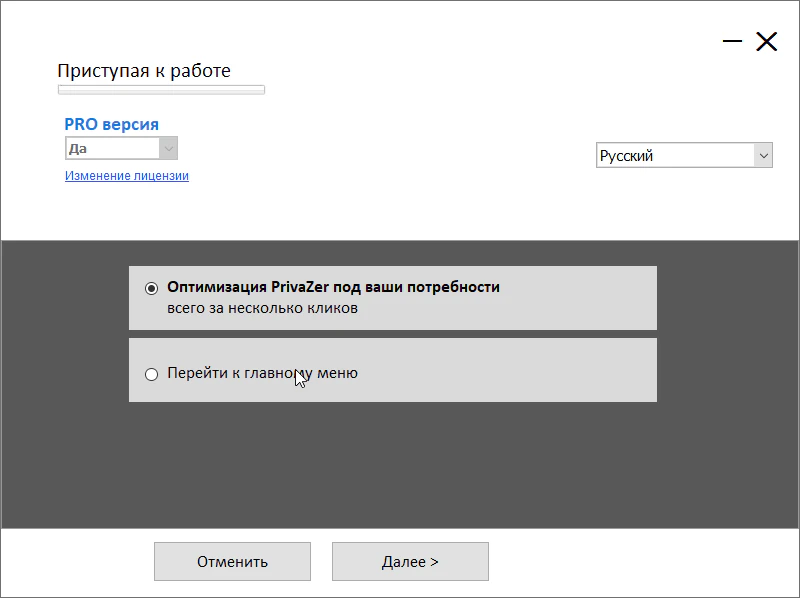Screen dimensions: 800x598
Task: Close the PrivaZer setup window
Action: click(766, 41)
